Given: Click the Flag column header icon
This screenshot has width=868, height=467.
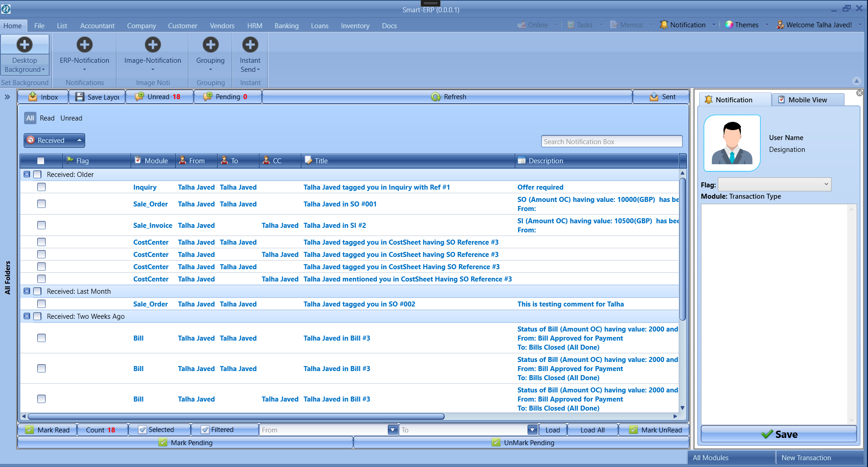Looking at the screenshot, I should (70, 160).
